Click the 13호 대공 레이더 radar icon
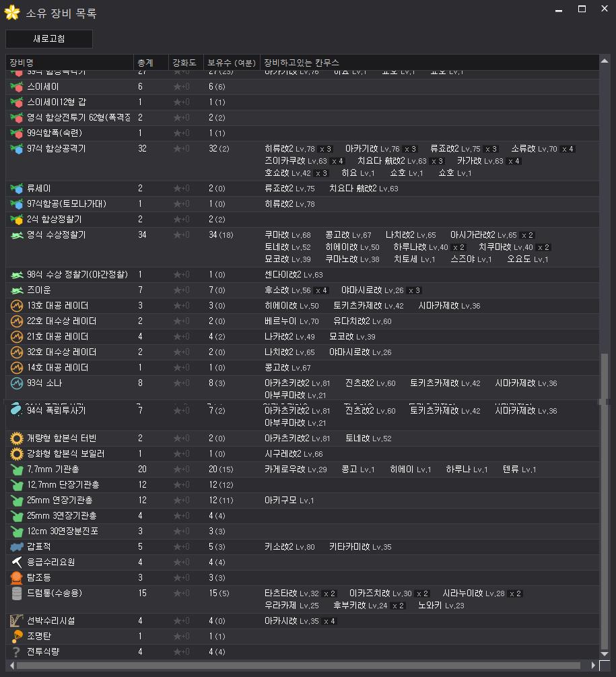 click(17, 306)
